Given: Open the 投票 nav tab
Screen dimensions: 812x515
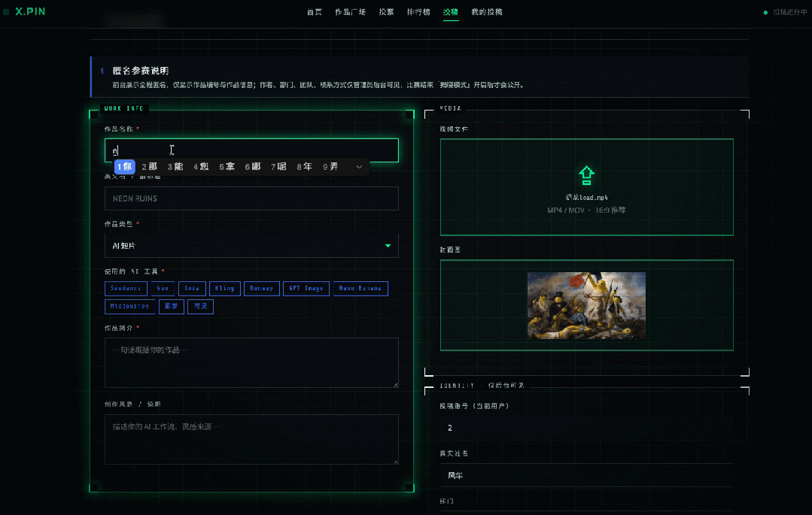Looking at the screenshot, I should (x=386, y=12).
